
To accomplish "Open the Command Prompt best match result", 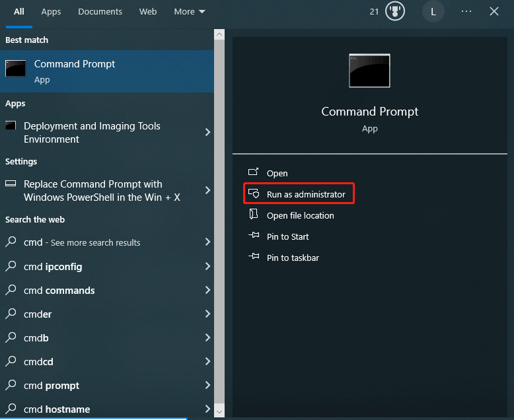I will pos(107,71).
